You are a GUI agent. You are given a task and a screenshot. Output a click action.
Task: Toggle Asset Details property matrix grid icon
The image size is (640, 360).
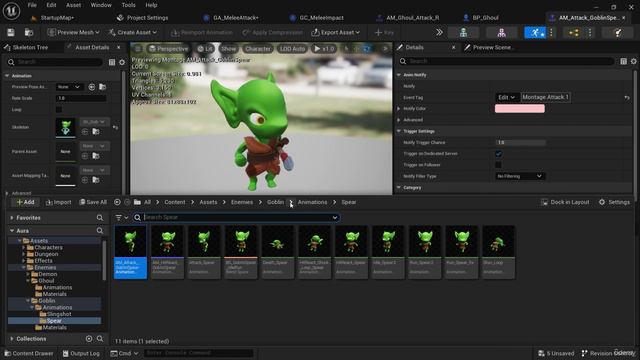[x=112, y=62]
